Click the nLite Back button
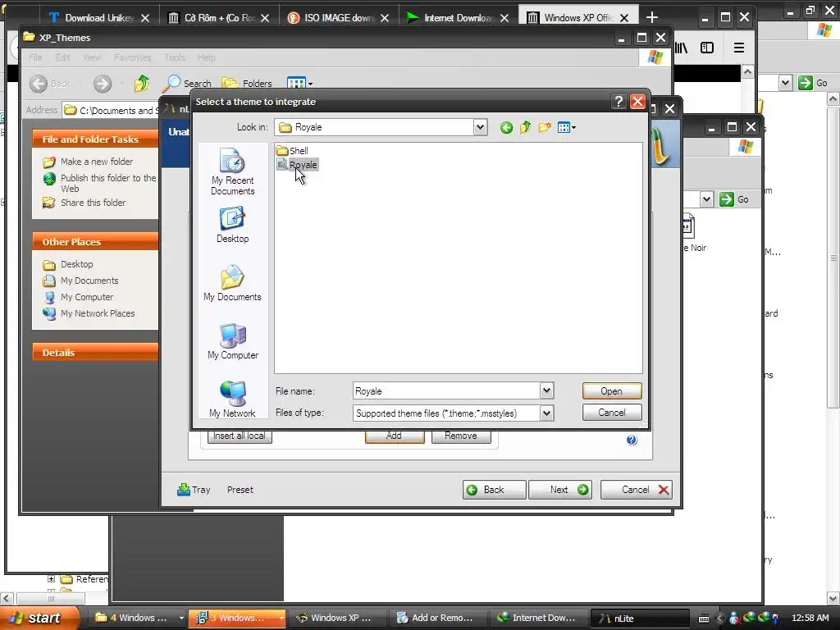Screen dimensions: 840x630 pyautogui.click(x=494, y=490)
